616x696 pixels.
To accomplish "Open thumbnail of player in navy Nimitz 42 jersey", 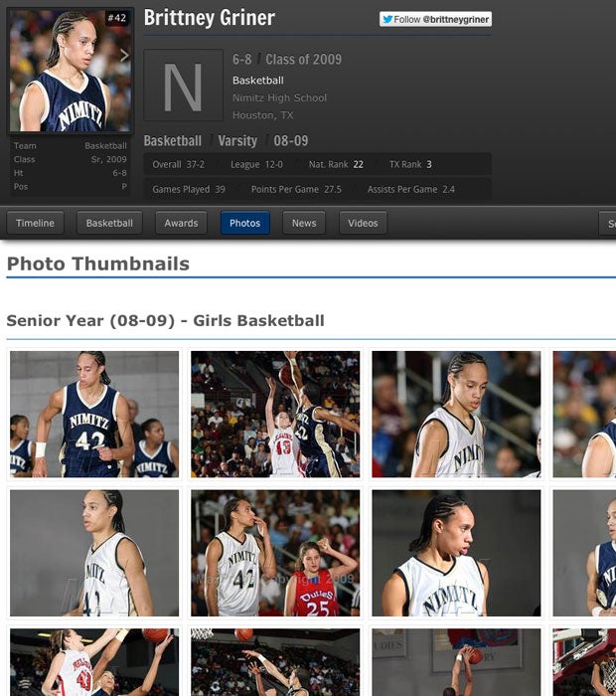I will point(94,415).
